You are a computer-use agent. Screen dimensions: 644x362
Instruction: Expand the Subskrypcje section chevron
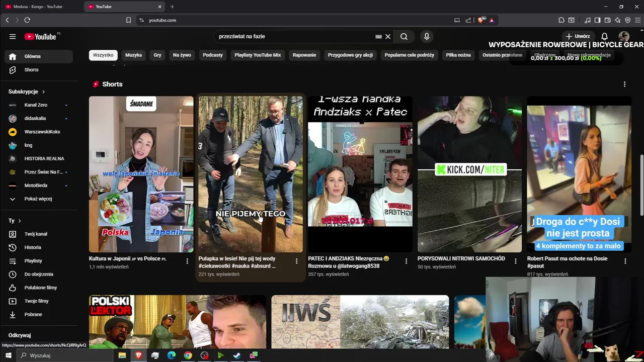[x=43, y=92]
